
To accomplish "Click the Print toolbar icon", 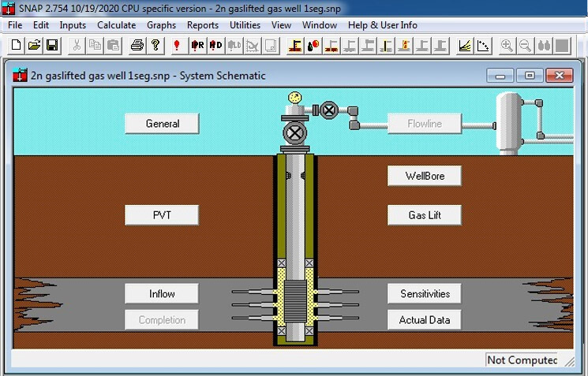I will click(137, 46).
